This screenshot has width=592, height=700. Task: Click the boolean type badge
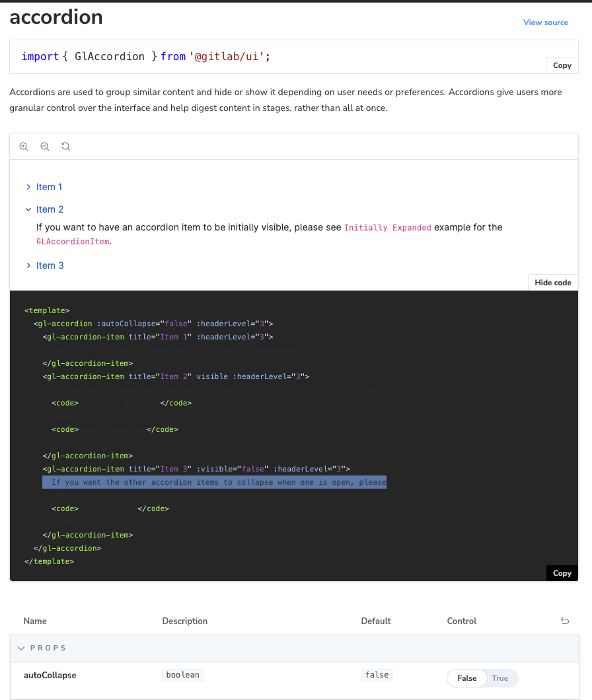pos(182,674)
